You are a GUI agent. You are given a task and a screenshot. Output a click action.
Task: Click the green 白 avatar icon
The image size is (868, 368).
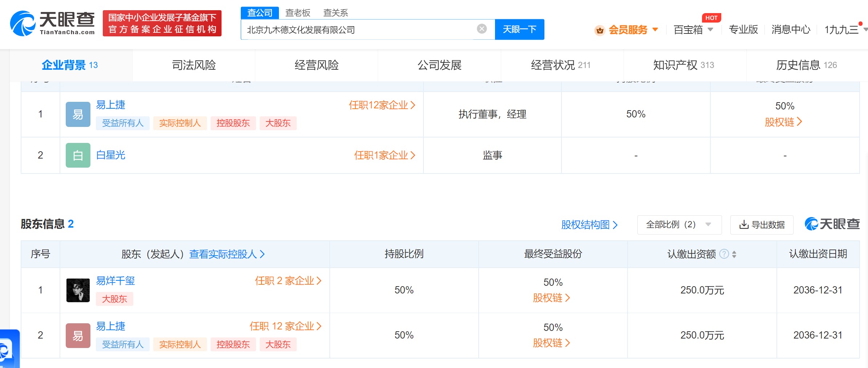click(78, 155)
